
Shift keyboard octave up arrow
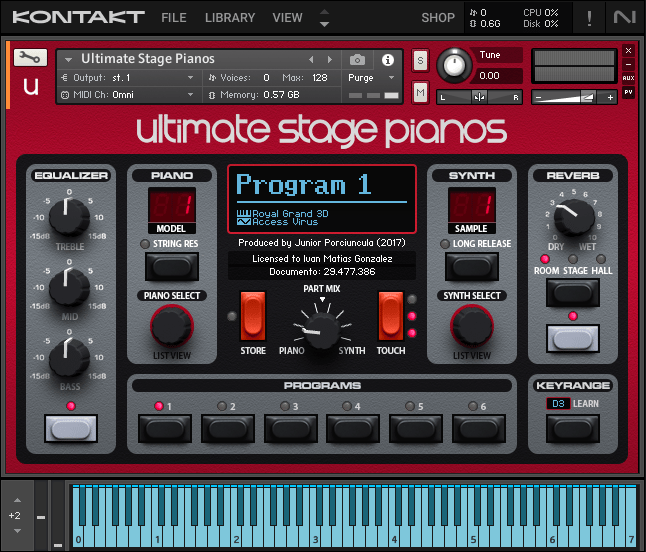pyautogui.click(x=17, y=500)
